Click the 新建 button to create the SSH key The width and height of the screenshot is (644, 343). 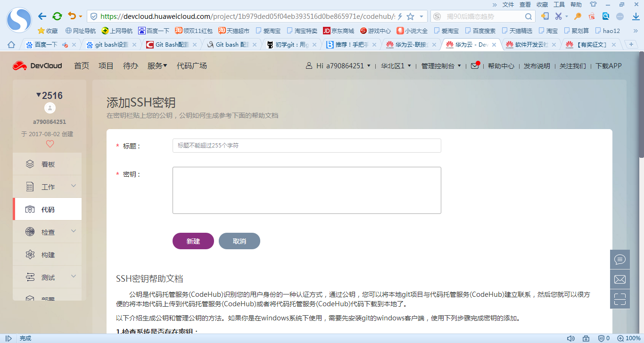(x=193, y=241)
